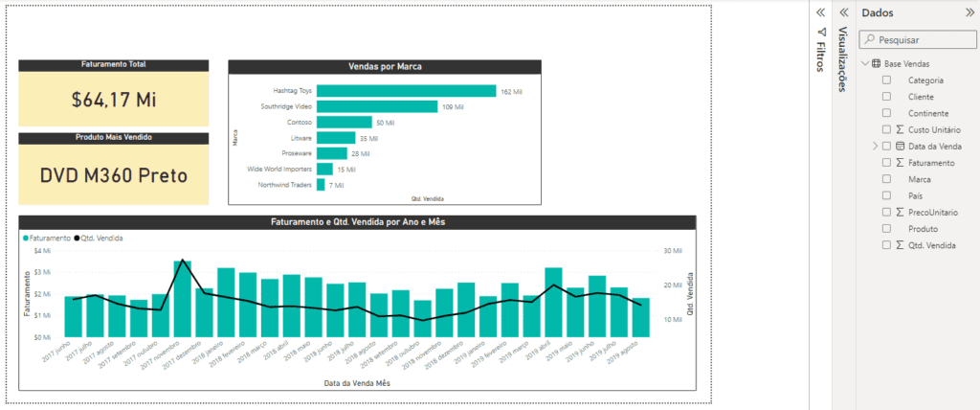Click inside the Pesquisar search field
The height and width of the screenshot is (410, 980).
(x=916, y=39)
